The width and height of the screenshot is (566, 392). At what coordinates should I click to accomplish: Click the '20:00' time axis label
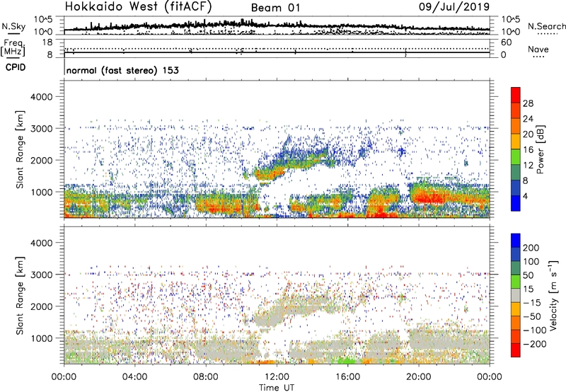[x=419, y=377]
